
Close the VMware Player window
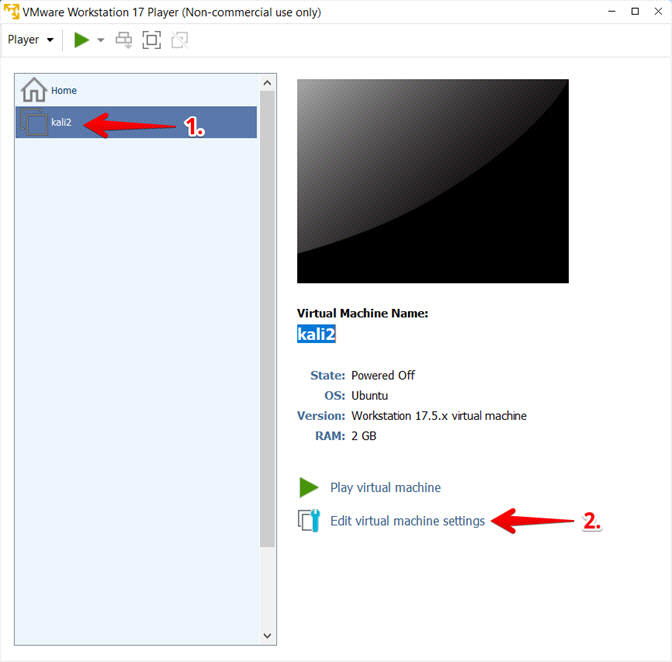tap(658, 12)
